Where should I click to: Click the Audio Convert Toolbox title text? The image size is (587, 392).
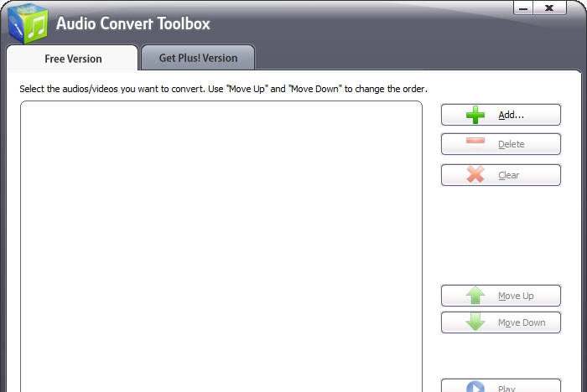(x=132, y=23)
